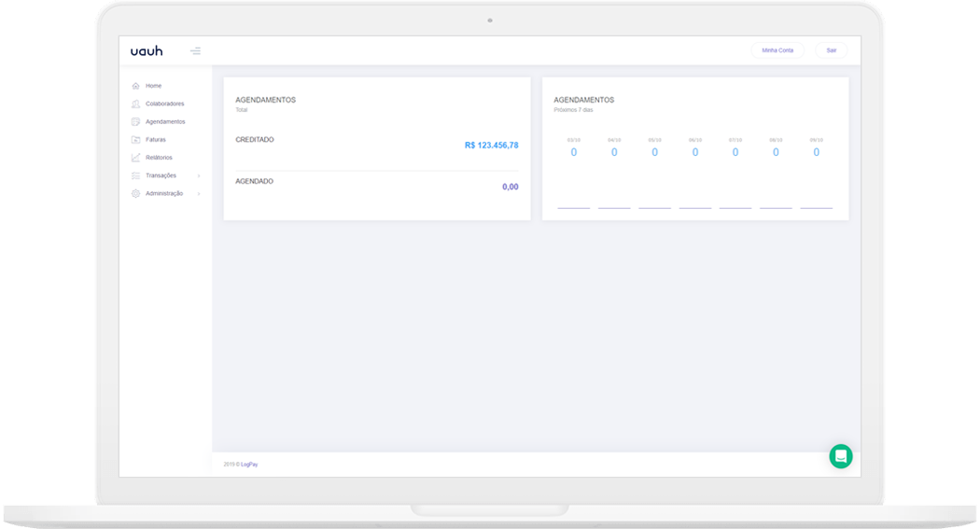Click the Sair logout button
Screen dimensions: 980x529
(831, 50)
